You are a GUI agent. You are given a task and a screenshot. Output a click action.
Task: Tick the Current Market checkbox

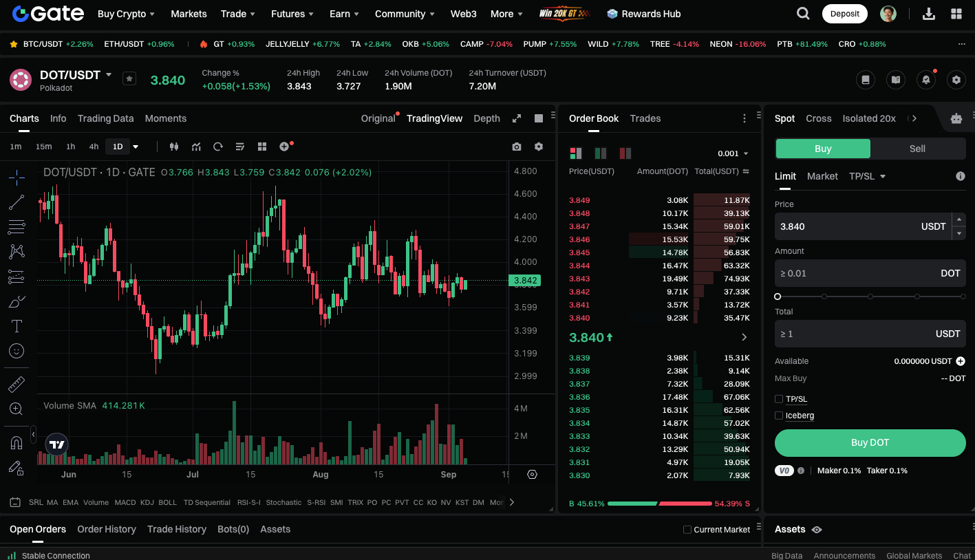tap(687, 530)
